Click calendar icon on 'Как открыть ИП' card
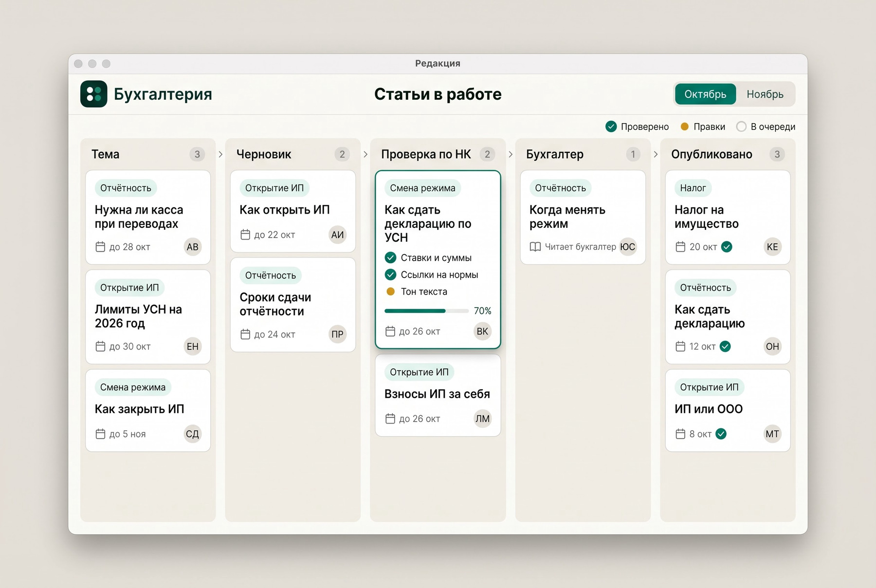The height and width of the screenshot is (588, 876). click(x=245, y=235)
